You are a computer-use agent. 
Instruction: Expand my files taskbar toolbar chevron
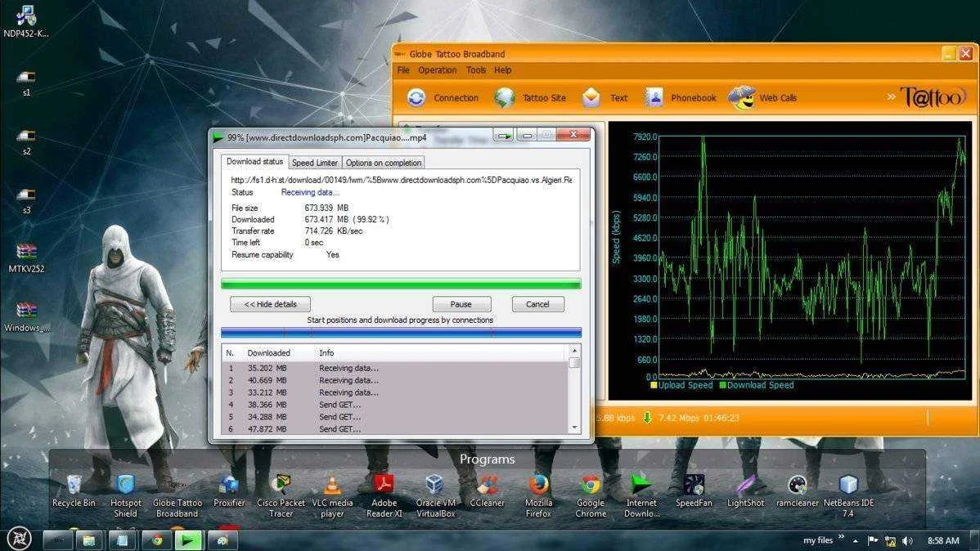click(841, 537)
